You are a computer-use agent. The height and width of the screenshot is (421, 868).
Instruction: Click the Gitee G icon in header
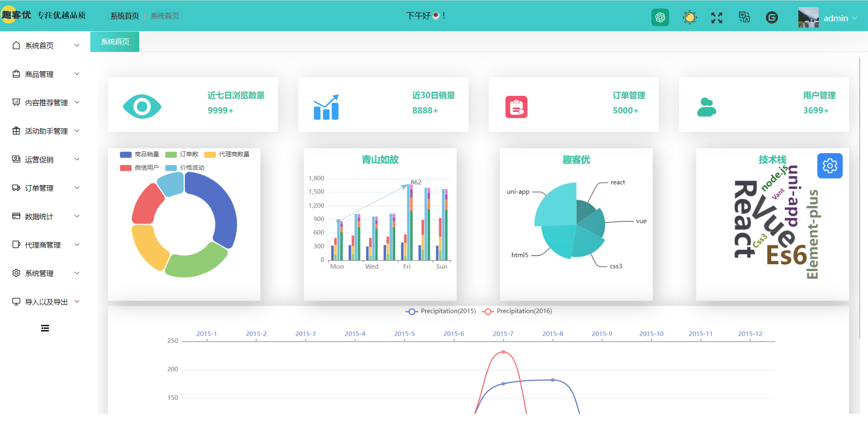772,18
